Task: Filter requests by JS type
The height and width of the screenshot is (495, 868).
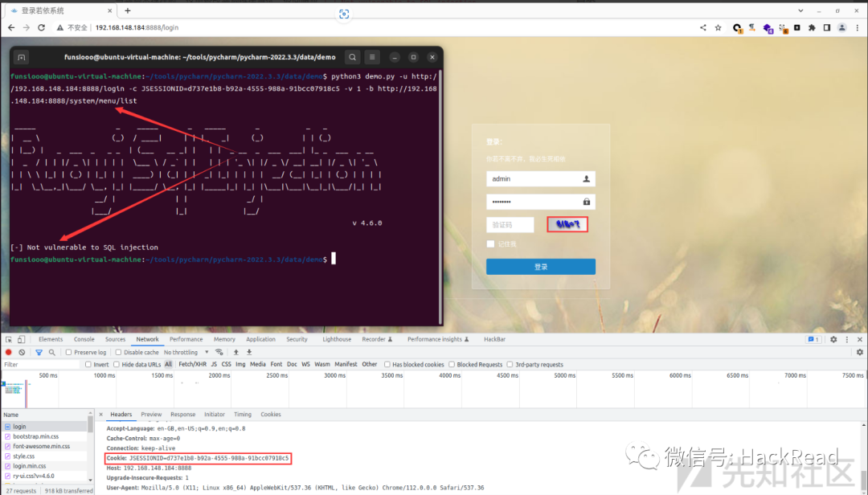Action: [x=214, y=364]
